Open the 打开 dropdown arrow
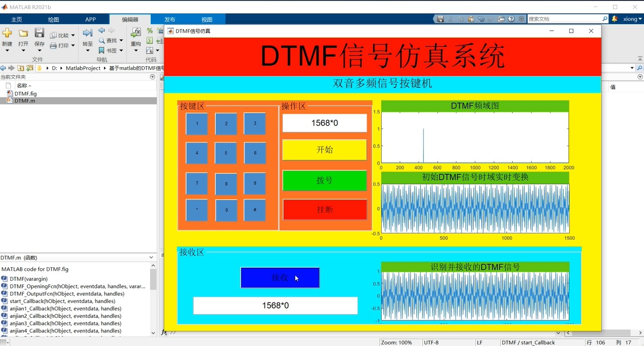The image size is (644, 346). (23, 51)
